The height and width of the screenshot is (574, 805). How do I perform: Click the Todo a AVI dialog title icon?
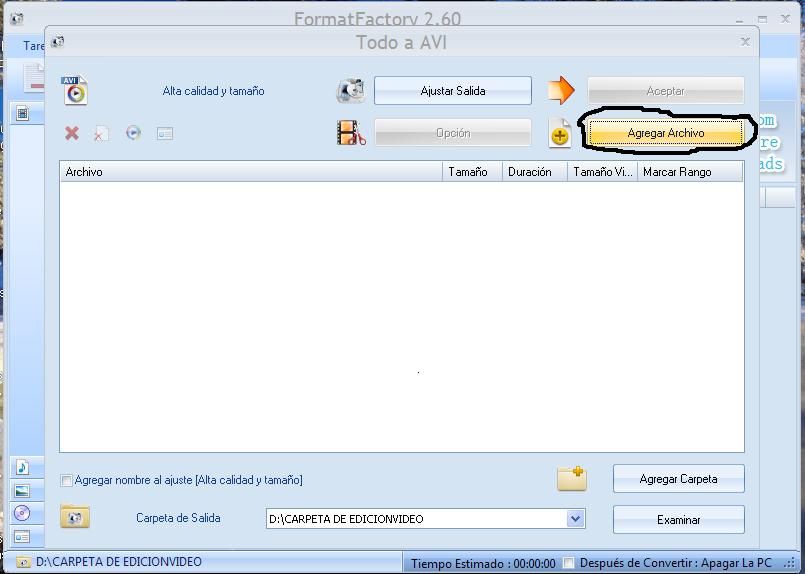point(58,42)
